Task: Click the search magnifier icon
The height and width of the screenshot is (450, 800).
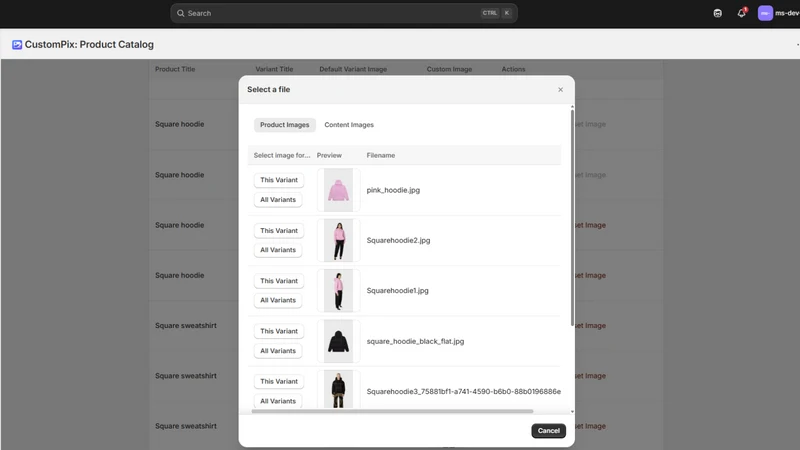Action: [181, 13]
